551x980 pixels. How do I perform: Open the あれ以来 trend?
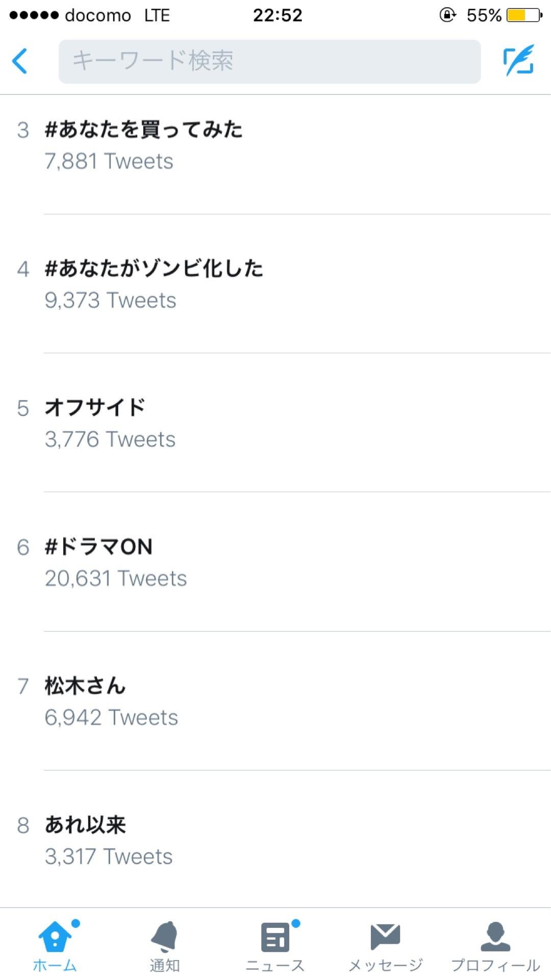85,825
